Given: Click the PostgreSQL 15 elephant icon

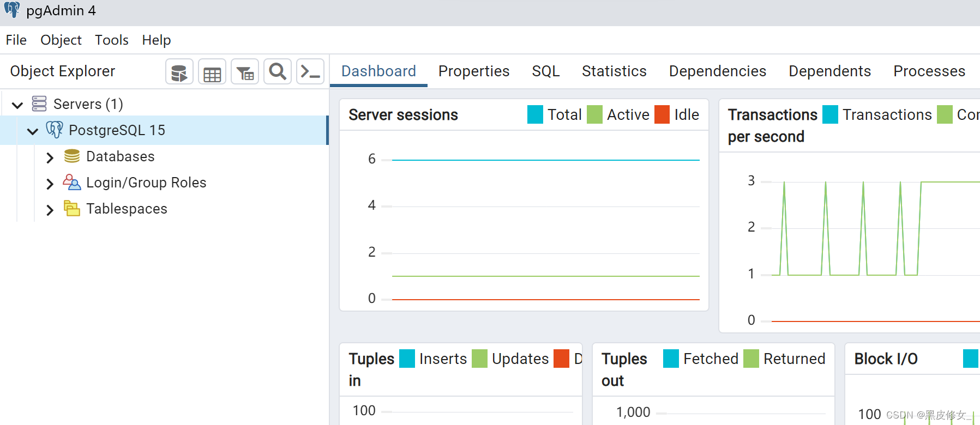Looking at the screenshot, I should (x=54, y=130).
